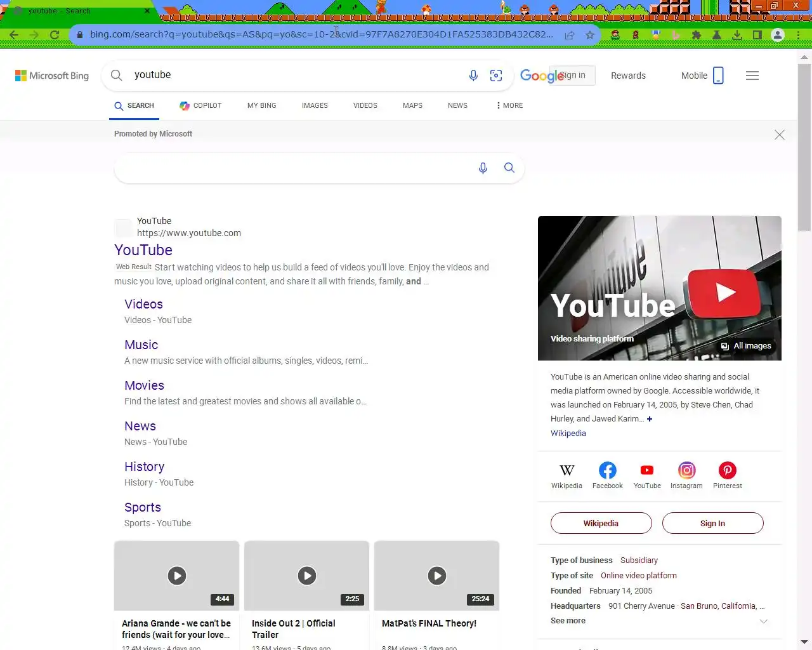This screenshot has height=650, width=812.
Task: Click the browser address bar URL
Action: click(x=321, y=34)
